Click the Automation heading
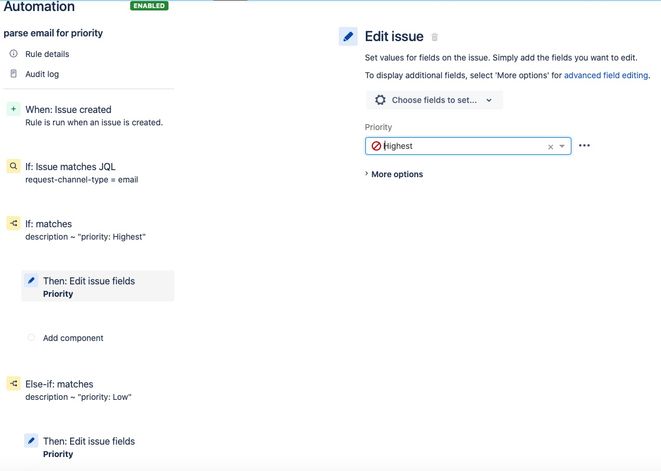 click(x=39, y=6)
